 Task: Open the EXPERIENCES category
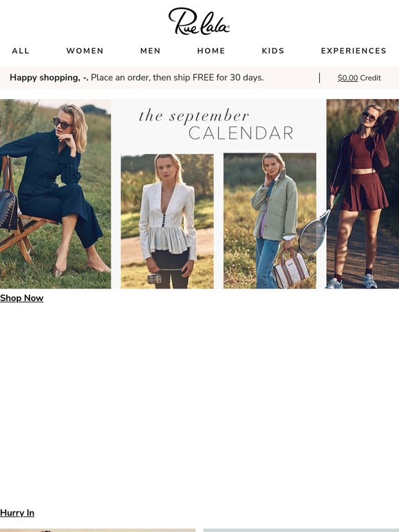click(354, 51)
